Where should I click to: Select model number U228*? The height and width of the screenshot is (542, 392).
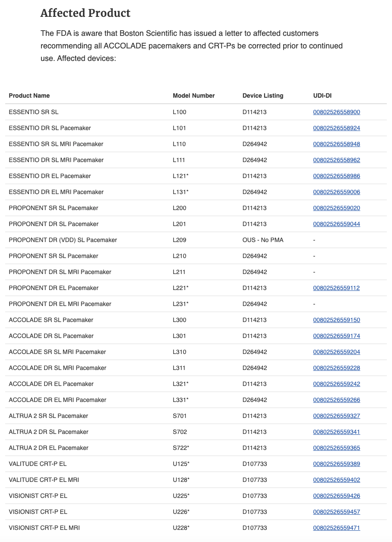pos(181,528)
